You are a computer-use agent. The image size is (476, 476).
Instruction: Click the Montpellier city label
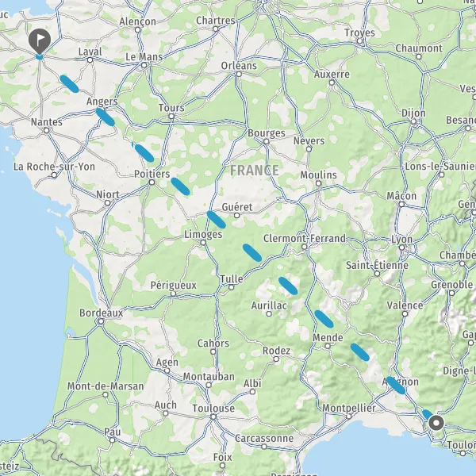348,408
